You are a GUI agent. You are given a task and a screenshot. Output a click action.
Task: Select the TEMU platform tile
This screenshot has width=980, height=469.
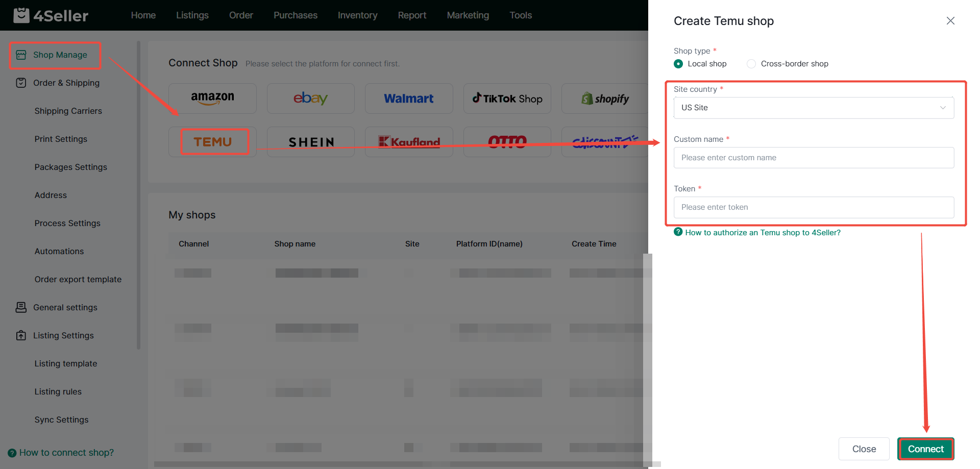(x=212, y=142)
